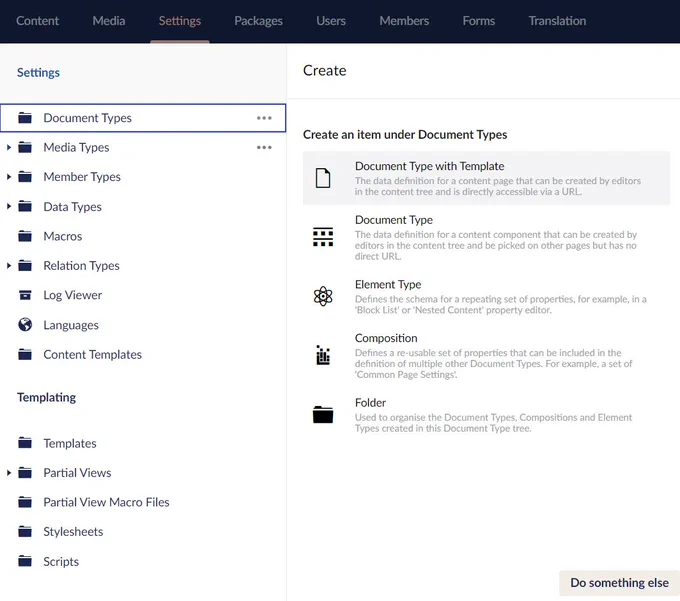
Task: Expand the Data Types tree node
Action: tap(9, 206)
